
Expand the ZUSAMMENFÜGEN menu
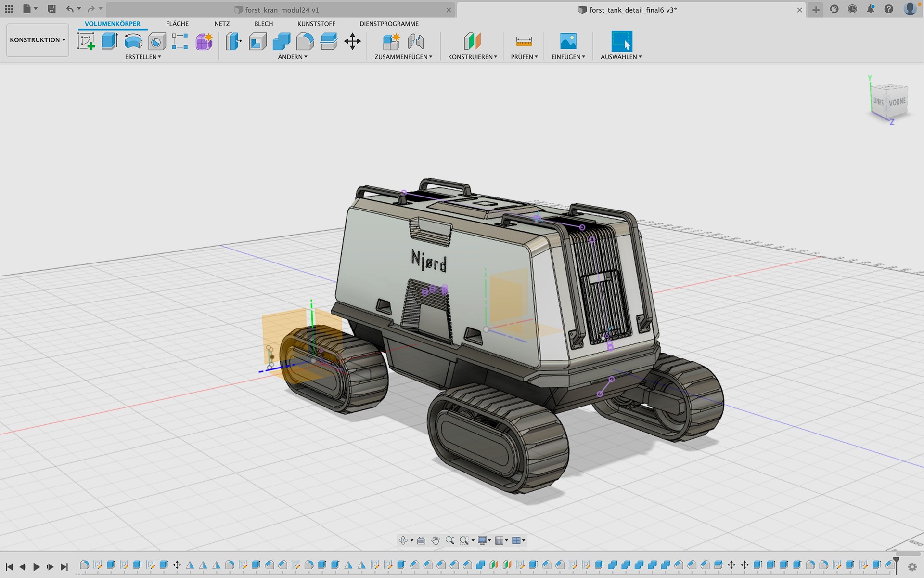pyautogui.click(x=403, y=57)
